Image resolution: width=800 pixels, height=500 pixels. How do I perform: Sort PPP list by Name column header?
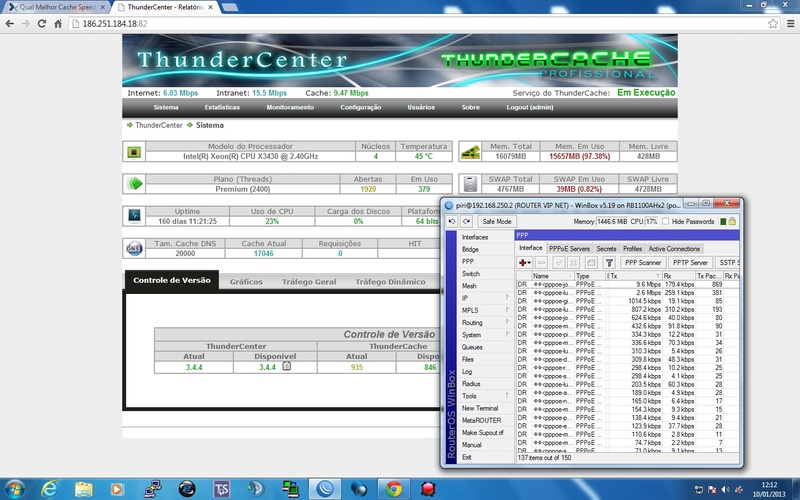(x=553, y=276)
